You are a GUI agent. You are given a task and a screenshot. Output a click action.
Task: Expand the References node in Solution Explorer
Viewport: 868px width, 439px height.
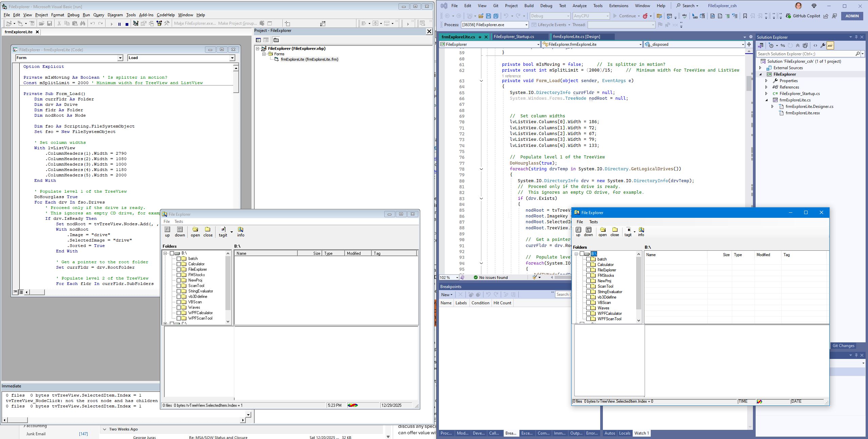[767, 87]
